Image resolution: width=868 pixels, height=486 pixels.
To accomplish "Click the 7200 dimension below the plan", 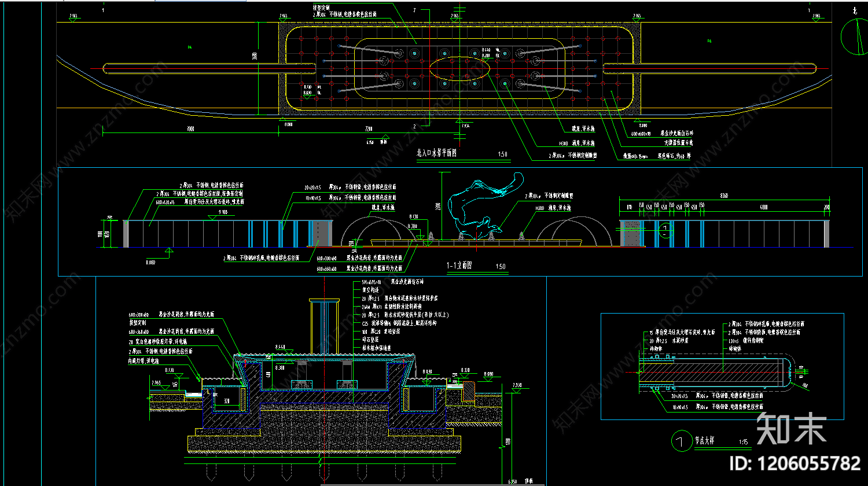I will click(x=368, y=128).
